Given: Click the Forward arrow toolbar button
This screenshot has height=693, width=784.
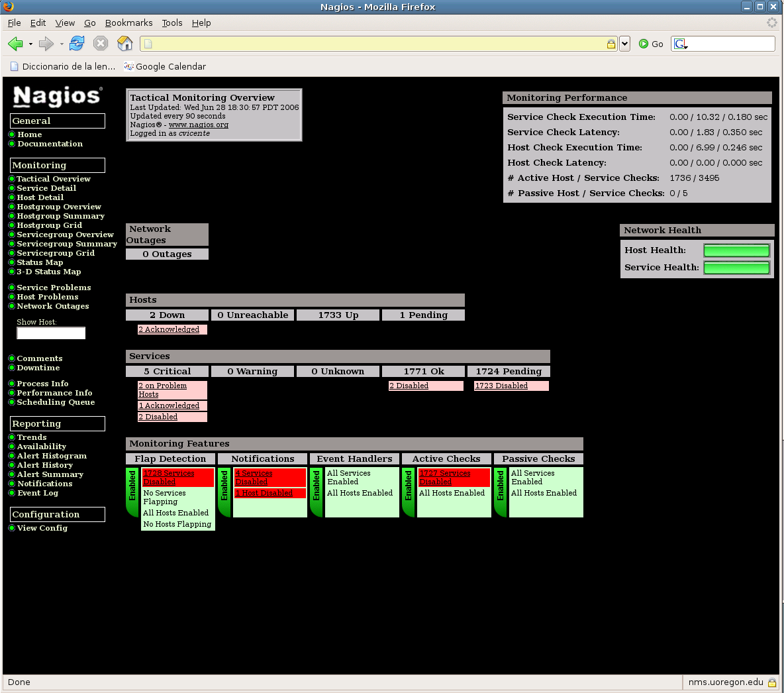Looking at the screenshot, I should coord(46,44).
